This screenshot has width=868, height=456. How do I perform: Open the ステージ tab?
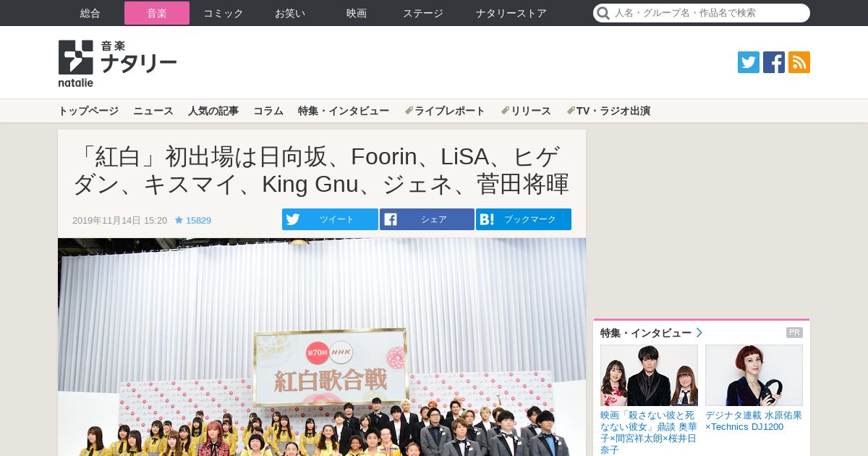423,13
